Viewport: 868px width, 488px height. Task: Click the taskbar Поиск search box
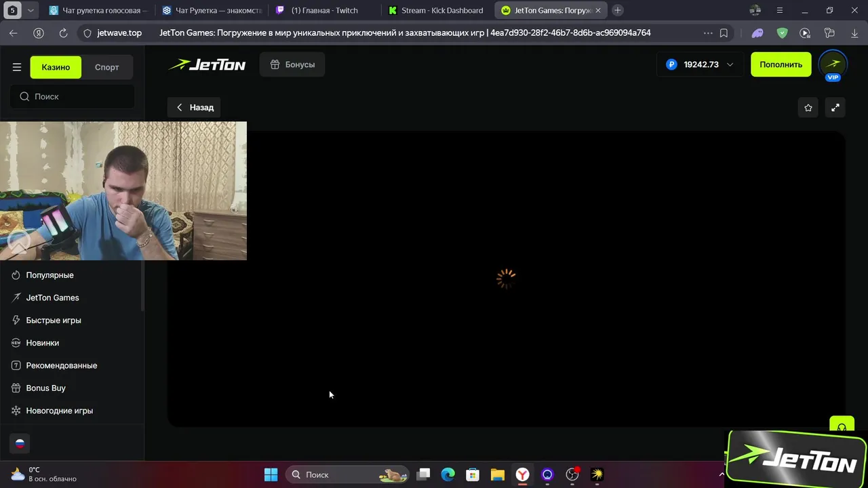347,474
